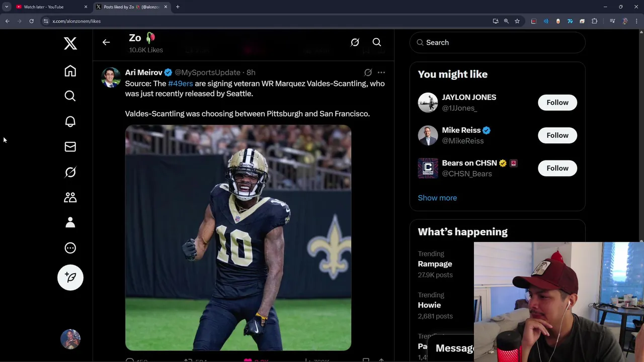Bookmark this page with star icon
The width and height of the screenshot is (644, 362).
pyautogui.click(x=517, y=21)
